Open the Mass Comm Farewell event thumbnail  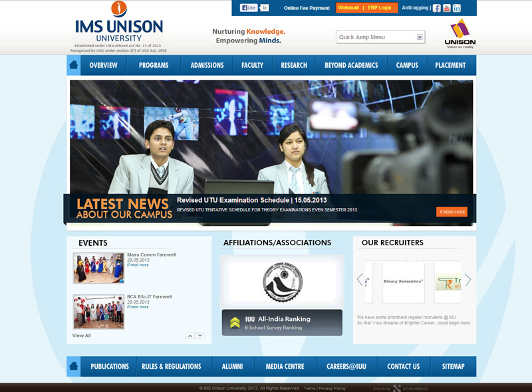(98, 268)
